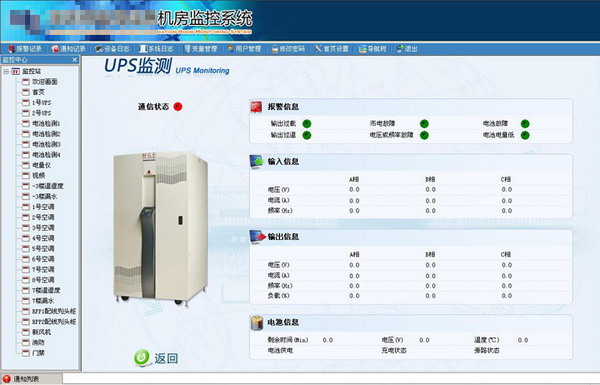Viewport: 600px width, 385px height.
Task: Click 退出 to exit the system
Action: (x=407, y=49)
